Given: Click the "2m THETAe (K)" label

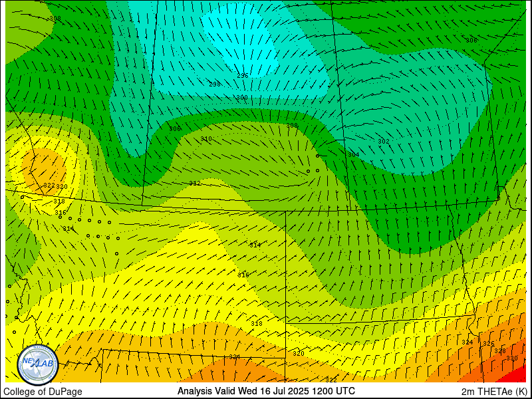Looking at the screenshot, I should click(494, 391).
